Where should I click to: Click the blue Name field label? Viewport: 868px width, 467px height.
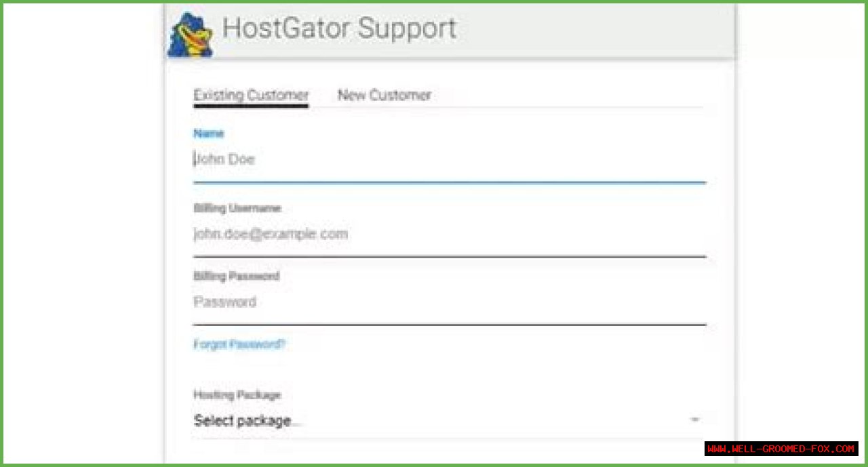click(208, 134)
